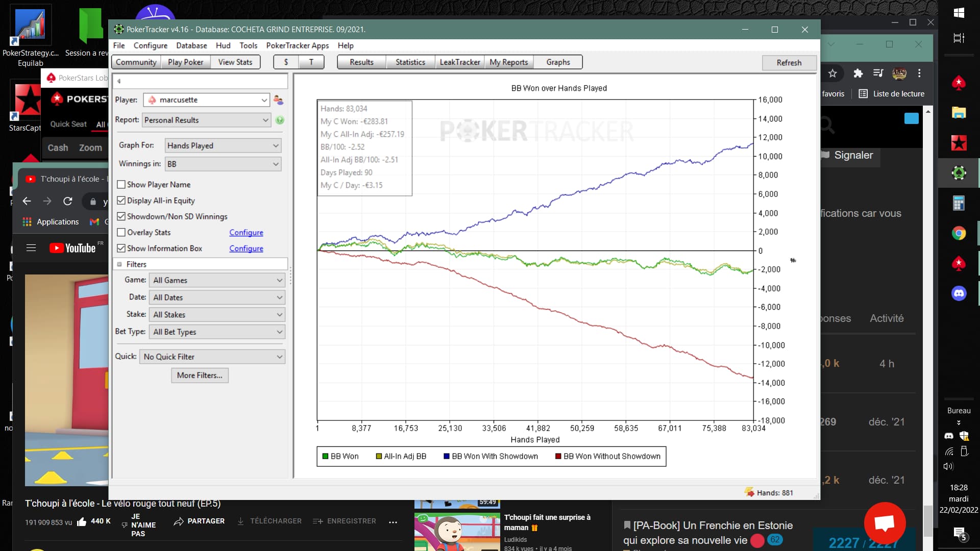Click the three-dots more options under video
Viewport: 980px width, 551px height.
[x=393, y=522]
